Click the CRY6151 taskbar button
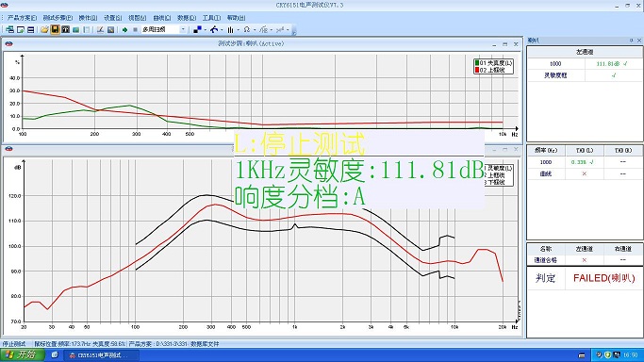The image size is (644, 362). pos(102,355)
